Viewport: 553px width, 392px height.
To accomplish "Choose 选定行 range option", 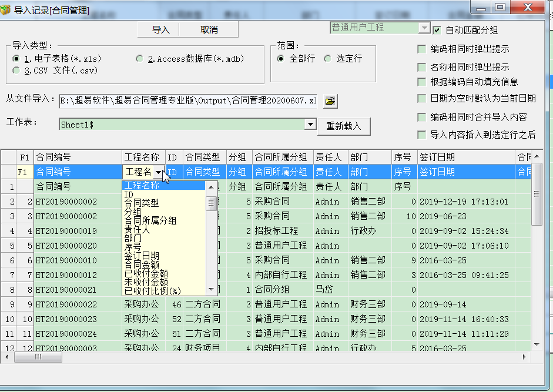I will [x=328, y=59].
